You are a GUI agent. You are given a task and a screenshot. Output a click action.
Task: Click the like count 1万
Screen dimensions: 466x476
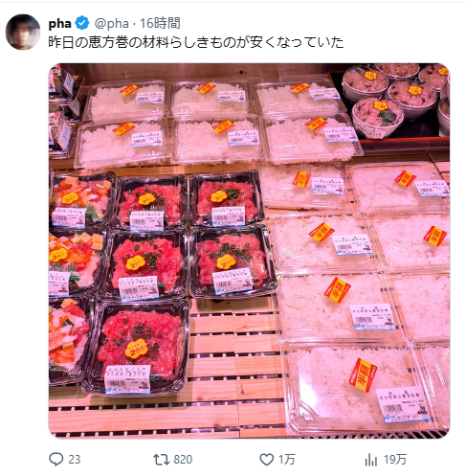(x=286, y=460)
